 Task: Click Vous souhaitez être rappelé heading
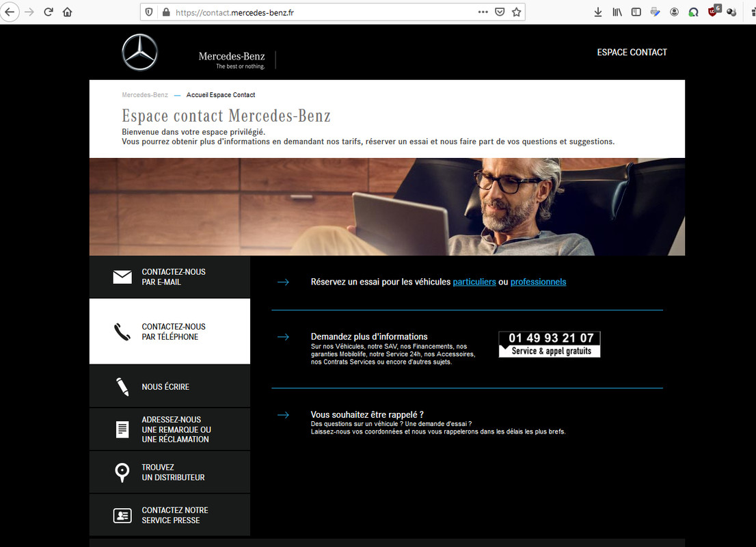[367, 415]
